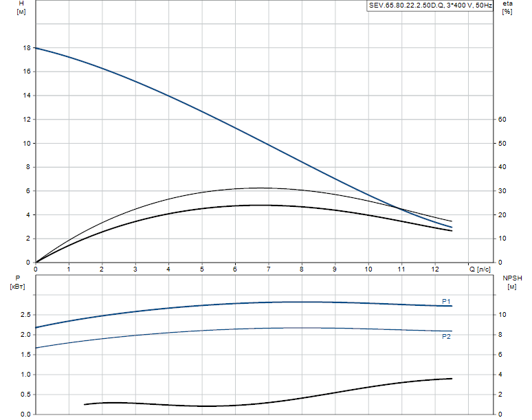
Task: Click the left start of the P1 curve
Action: click(x=36, y=327)
